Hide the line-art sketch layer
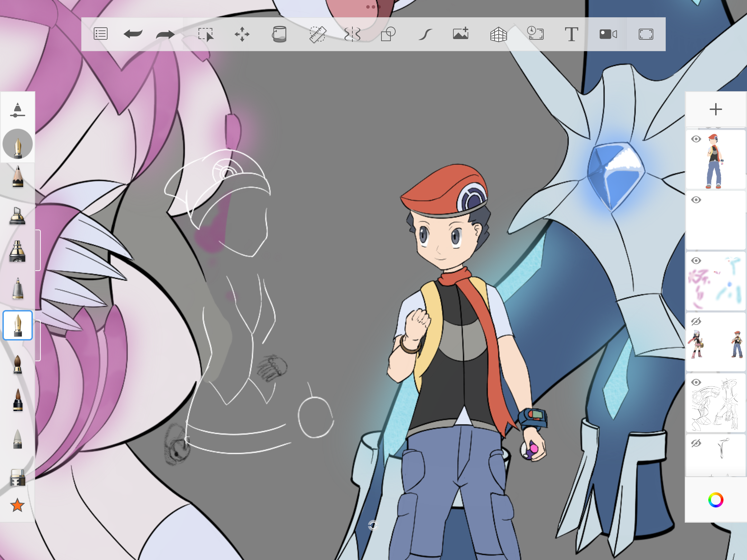The image size is (747, 560). tap(696, 382)
